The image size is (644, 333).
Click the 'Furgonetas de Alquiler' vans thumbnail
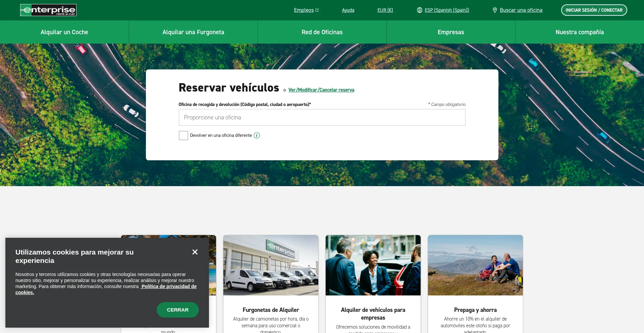pos(271,265)
